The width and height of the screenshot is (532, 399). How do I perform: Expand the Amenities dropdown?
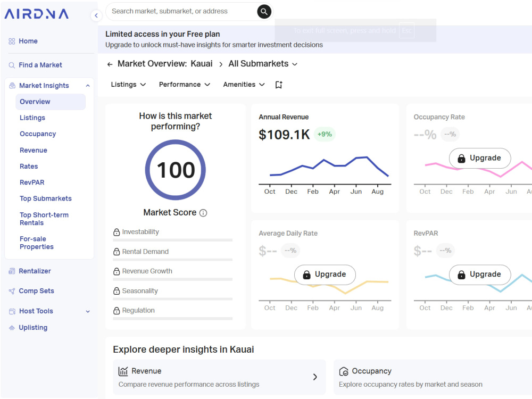[x=244, y=85]
